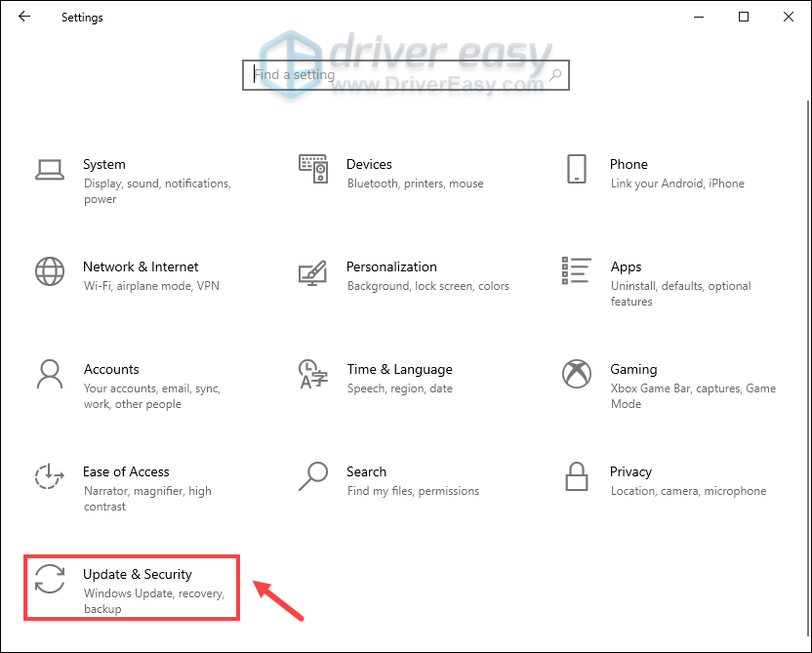The image size is (812, 653).
Task: Click the Update & Security arrows icon
Action: (49, 579)
